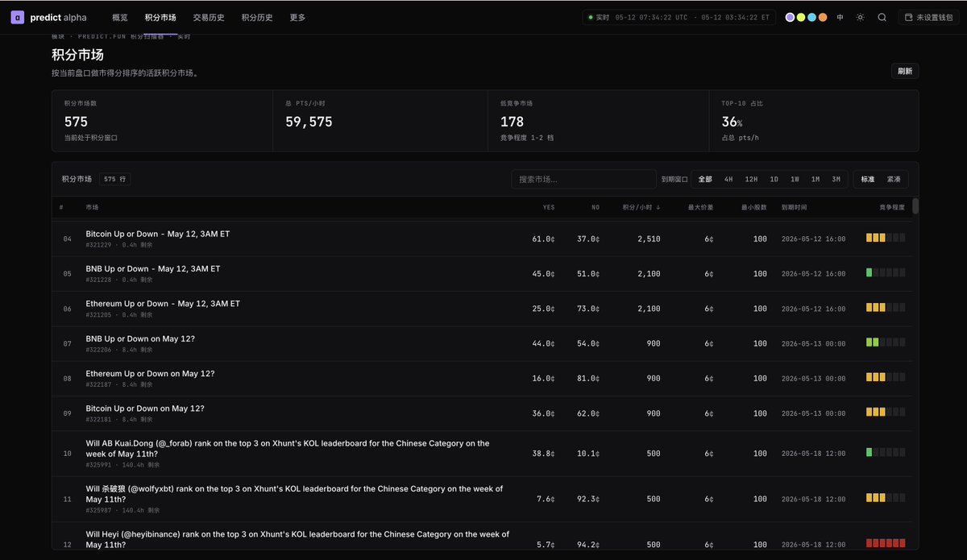Sort by the NO column header

click(x=596, y=207)
